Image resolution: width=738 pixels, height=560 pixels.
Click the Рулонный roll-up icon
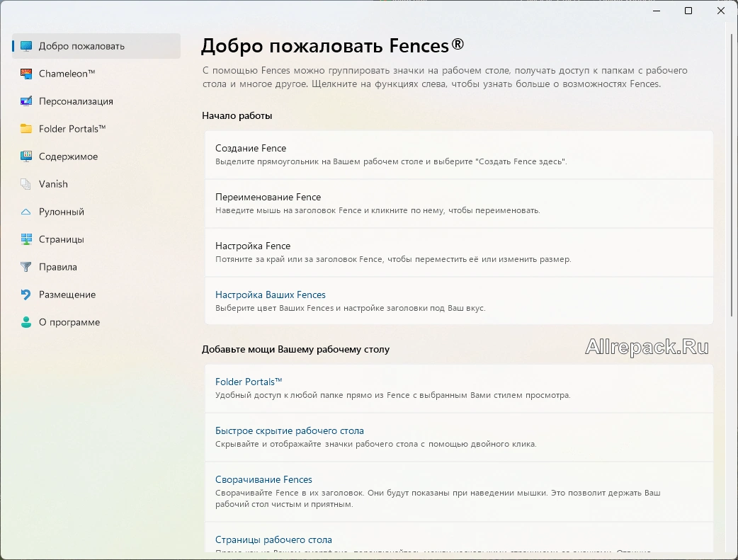(26, 212)
